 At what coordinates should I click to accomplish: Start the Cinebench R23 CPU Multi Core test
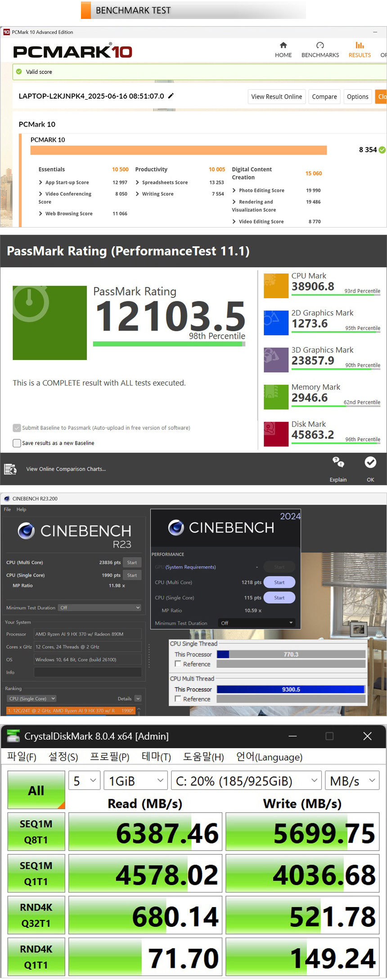tap(132, 562)
